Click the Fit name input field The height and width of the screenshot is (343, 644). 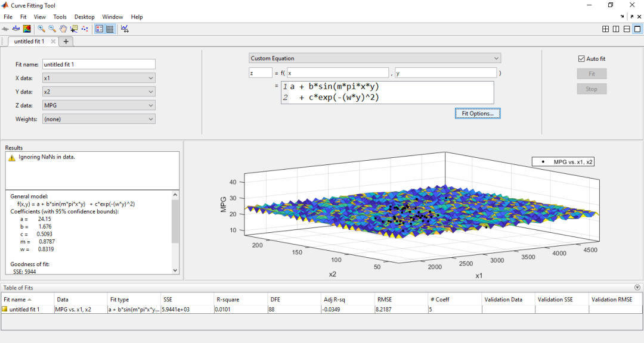coord(98,64)
